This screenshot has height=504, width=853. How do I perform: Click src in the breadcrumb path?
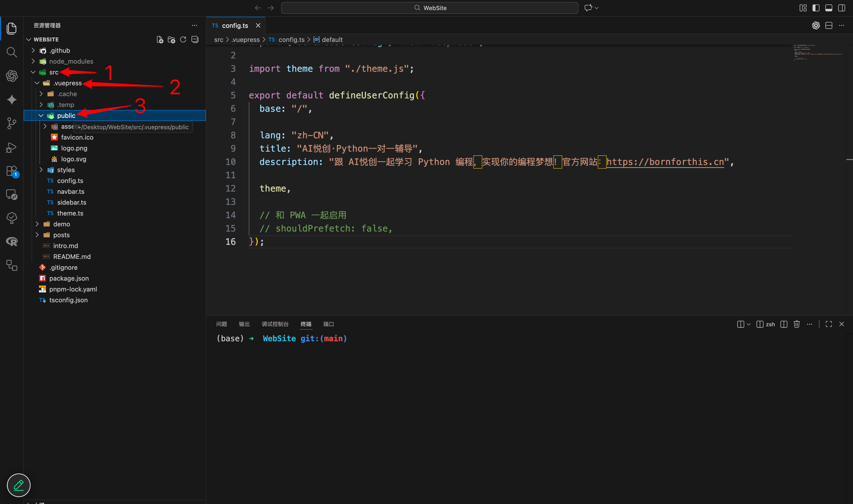pos(219,40)
